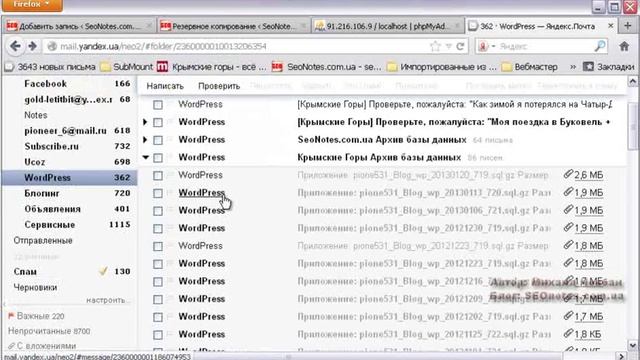
Task: Show more bookmarks with the chevron
Action: [x=573, y=67]
